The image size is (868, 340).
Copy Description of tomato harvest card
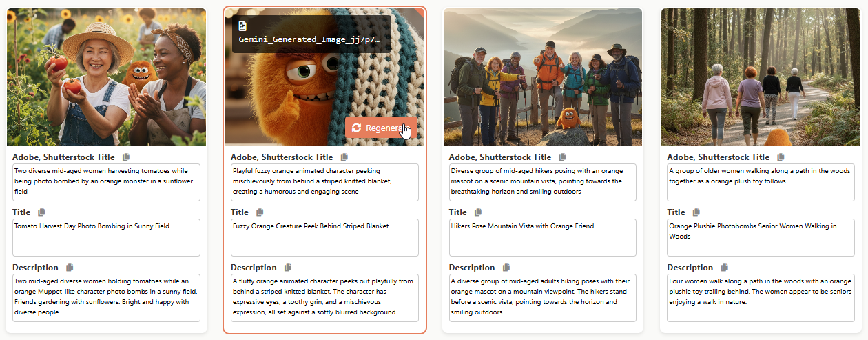click(x=70, y=268)
